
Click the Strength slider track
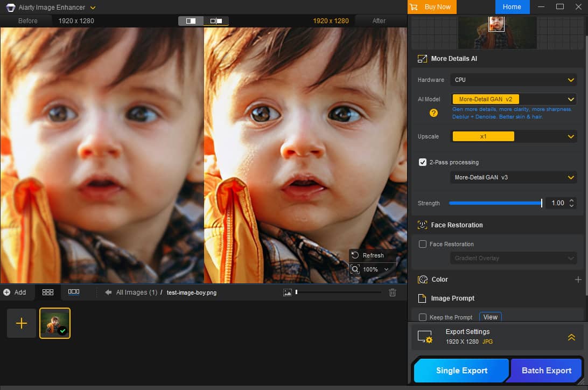coord(495,203)
